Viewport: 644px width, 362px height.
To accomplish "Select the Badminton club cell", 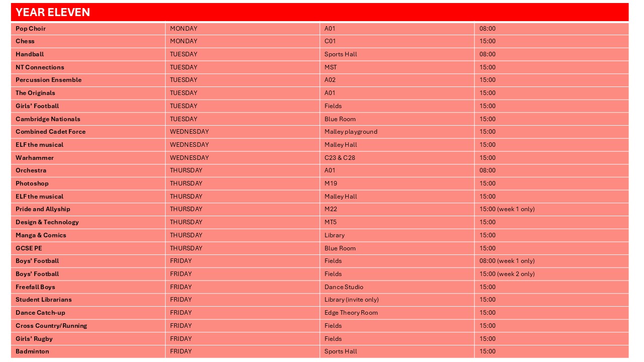I will (32, 351).
